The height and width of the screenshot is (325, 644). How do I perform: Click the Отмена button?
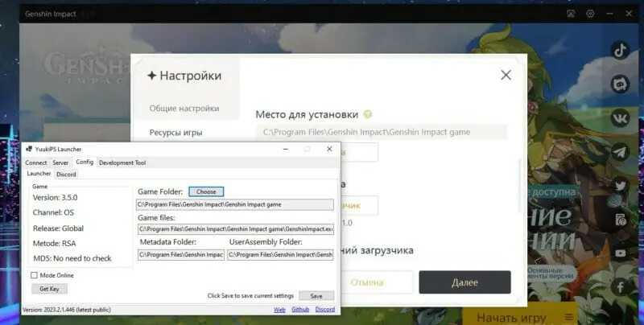[367, 282]
